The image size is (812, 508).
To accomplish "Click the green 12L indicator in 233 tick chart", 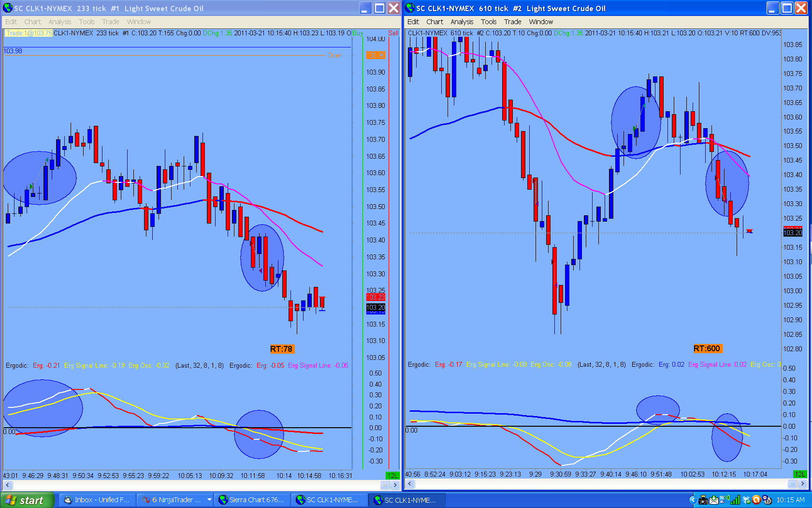I will 392,476.
